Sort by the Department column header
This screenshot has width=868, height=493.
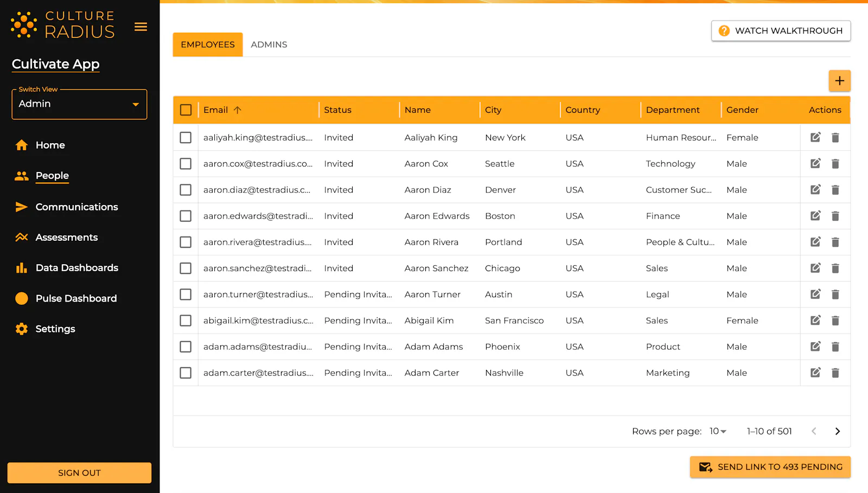point(673,110)
